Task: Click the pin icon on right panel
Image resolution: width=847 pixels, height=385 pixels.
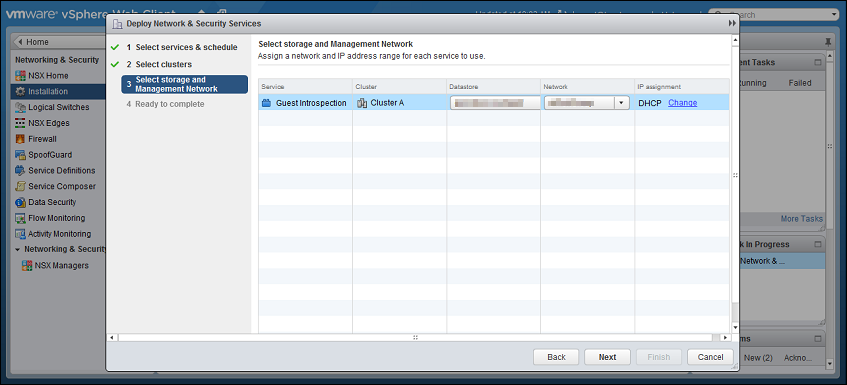Action: click(828, 42)
